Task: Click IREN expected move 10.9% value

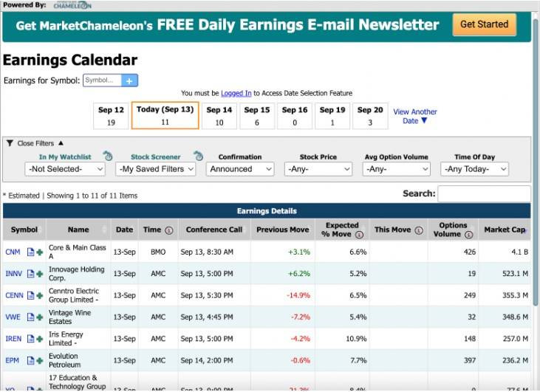Action: click(x=356, y=339)
